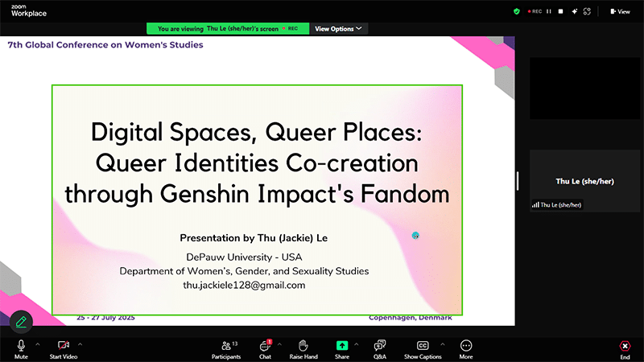Open the AI Companion sparkle icon

pyautogui.click(x=574, y=11)
